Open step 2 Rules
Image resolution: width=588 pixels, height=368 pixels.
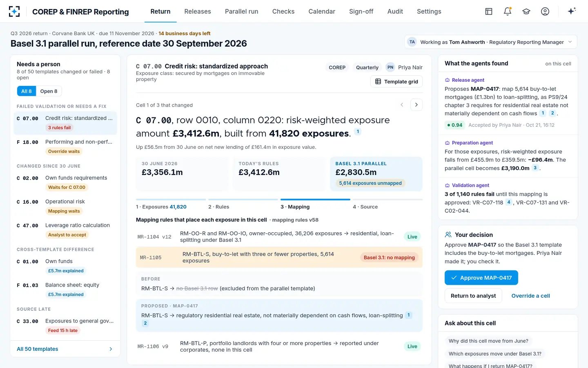[243, 204]
